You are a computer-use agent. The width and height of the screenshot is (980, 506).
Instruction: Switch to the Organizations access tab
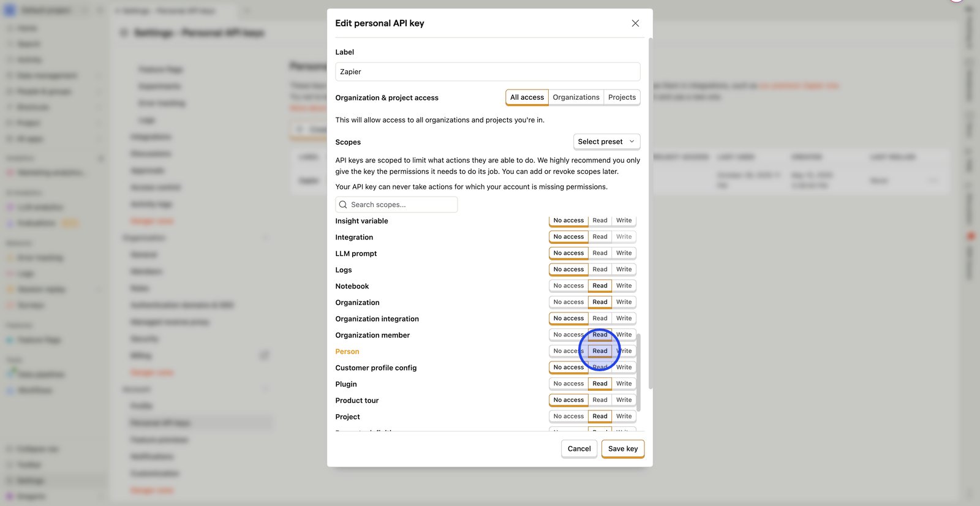click(576, 97)
